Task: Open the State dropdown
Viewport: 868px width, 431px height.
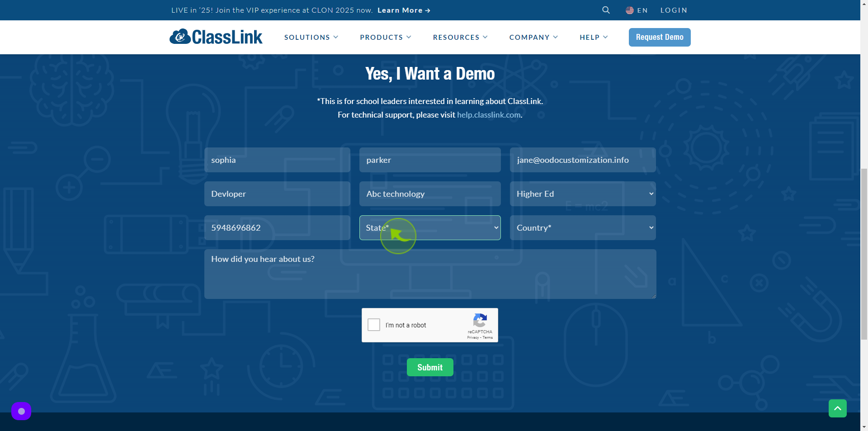Action: coord(430,227)
